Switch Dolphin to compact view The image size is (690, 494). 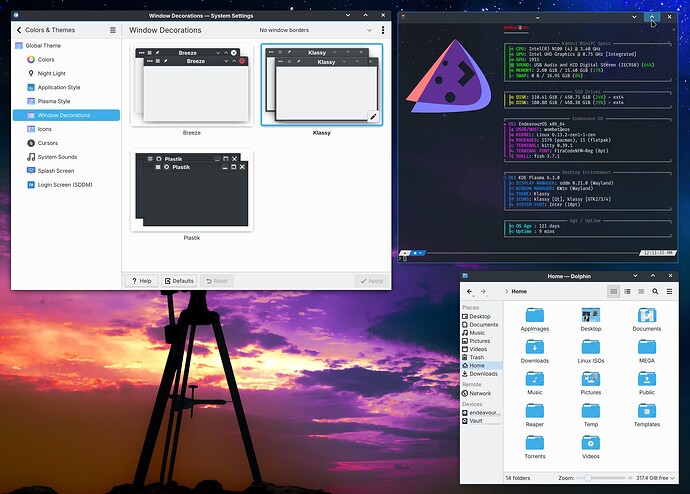click(628, 291)
